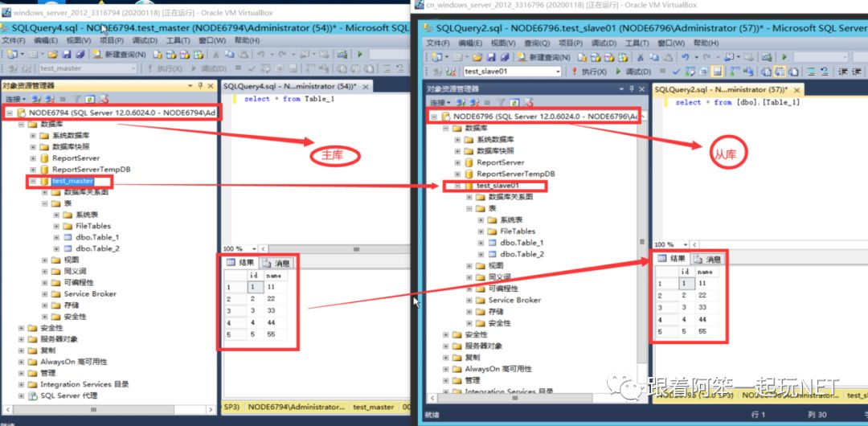Copy icon in test_slave01 window toolbar
Image resolution: width=868 pixels, height=426 pixels.
coord(656,58)
